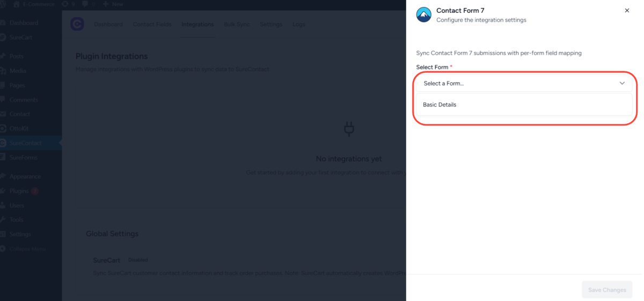Open SureForms in the sidebar
The width and height of the screenshot is (644, 301).
(23, 158)
